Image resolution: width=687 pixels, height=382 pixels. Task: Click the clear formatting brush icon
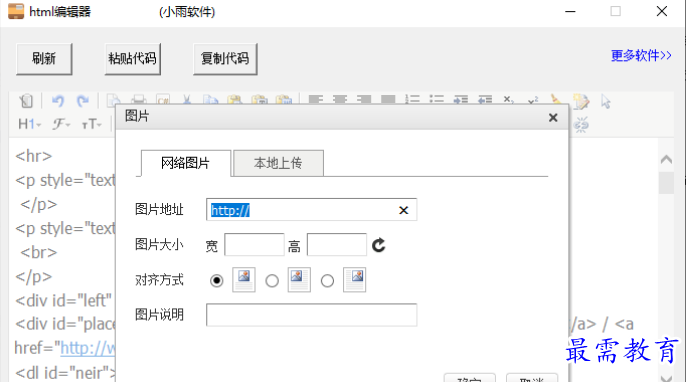tap(556, 99)
